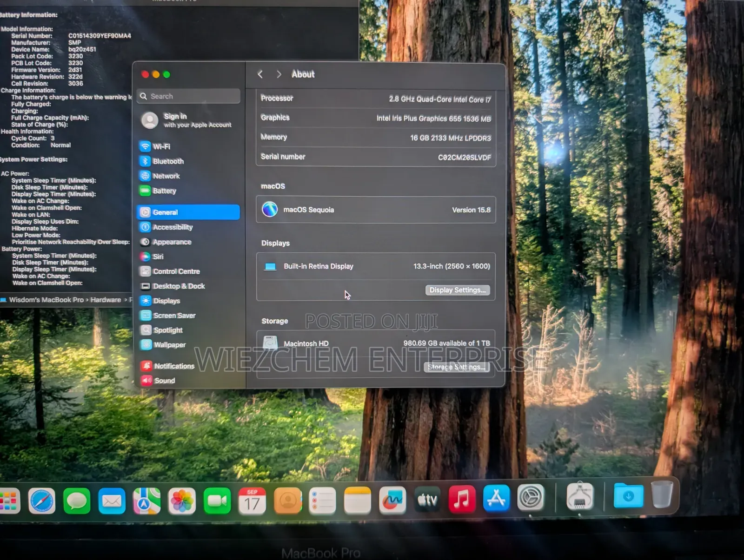Launch Notes from the Dock
The width and height of the screenshot is (744, 560).
click(x=357, y=501)
